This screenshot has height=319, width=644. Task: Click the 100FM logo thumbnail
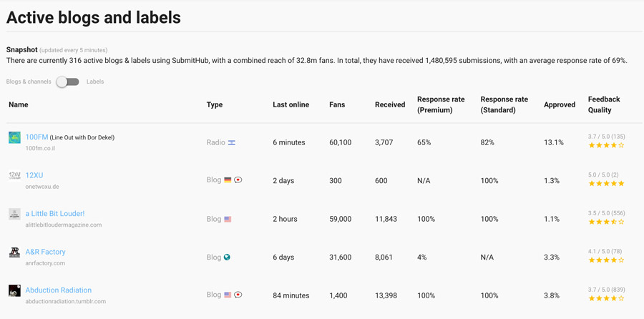(14, 137)
